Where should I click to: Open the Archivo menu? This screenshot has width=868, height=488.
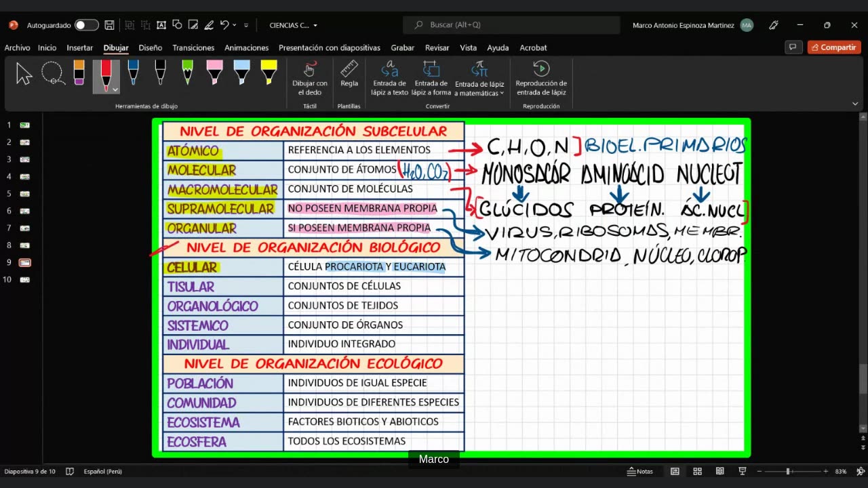click(x=17, y=47)
